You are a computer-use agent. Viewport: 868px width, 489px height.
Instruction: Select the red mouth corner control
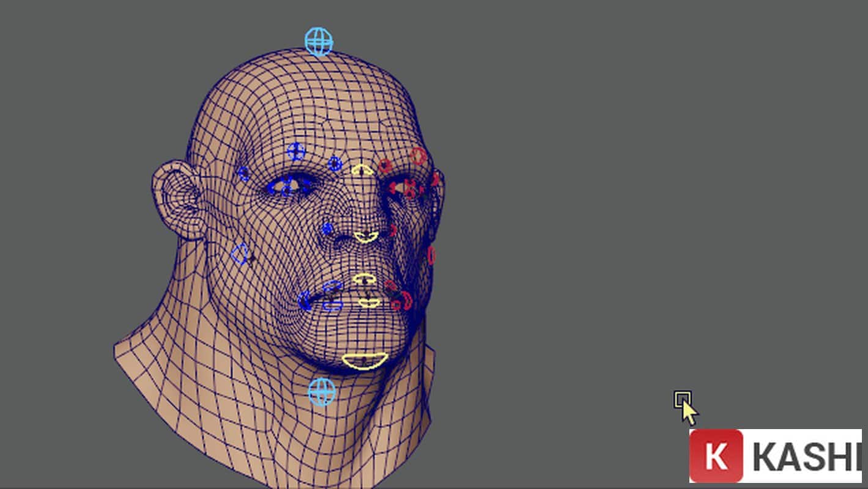click(x=406, y=301)
